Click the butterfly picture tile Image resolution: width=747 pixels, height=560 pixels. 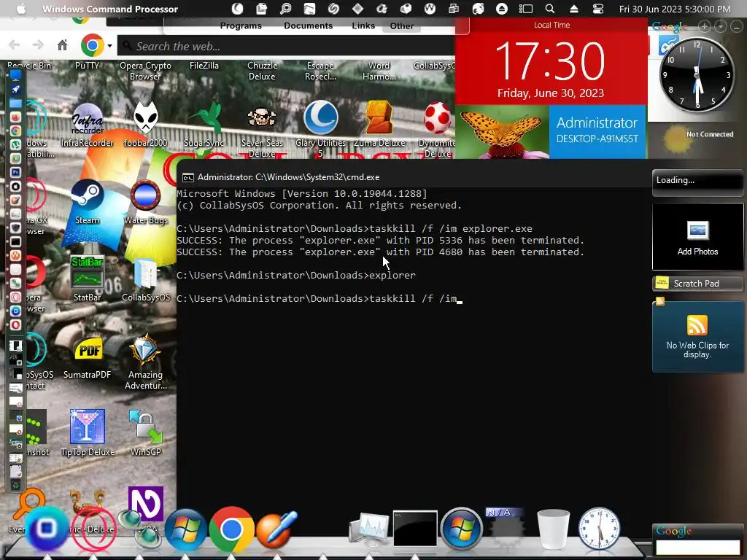coord(502,131)
